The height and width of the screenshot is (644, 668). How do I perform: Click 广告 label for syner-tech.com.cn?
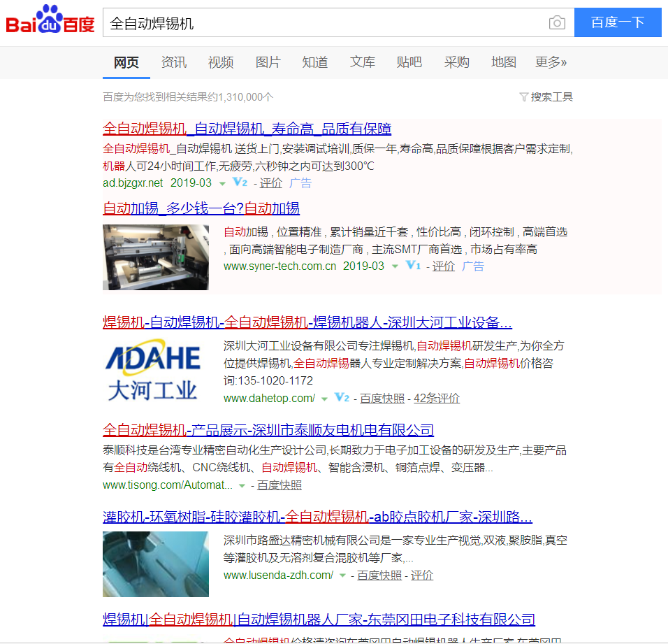pyautogui.click(x=473, y=266)
